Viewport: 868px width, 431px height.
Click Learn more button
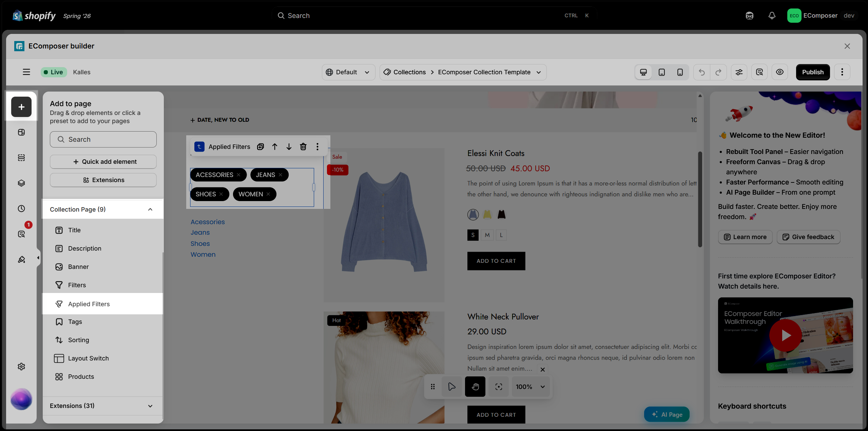[745, 237]
